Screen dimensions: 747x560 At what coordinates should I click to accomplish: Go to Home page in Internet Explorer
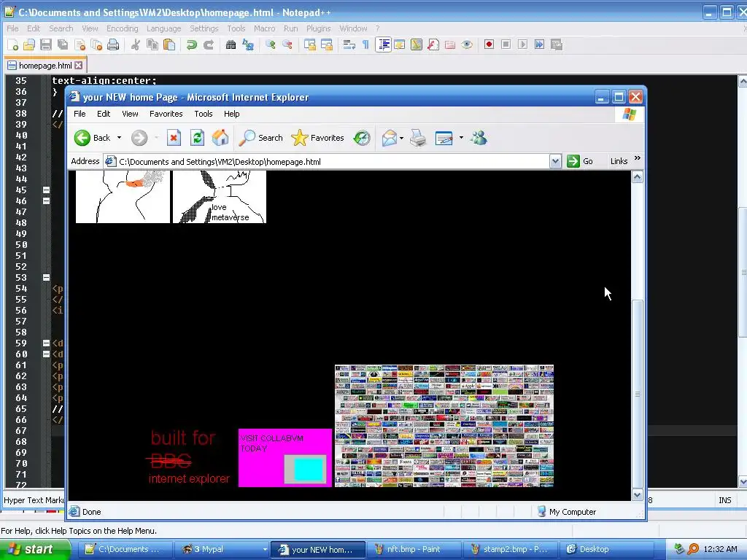pos(220,138)
